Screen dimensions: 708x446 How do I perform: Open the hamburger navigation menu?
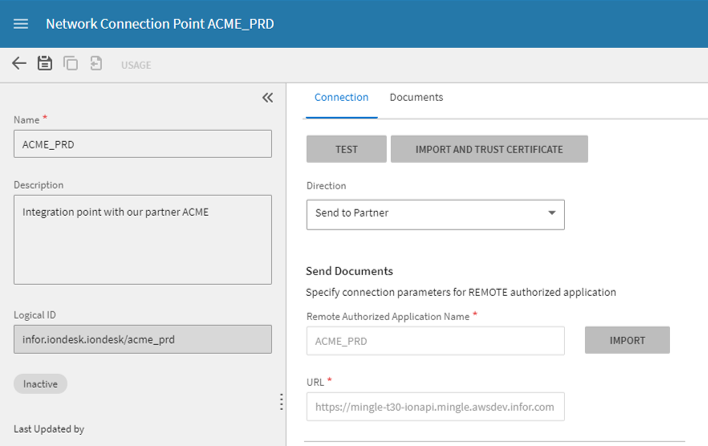[x=21, y=24]
